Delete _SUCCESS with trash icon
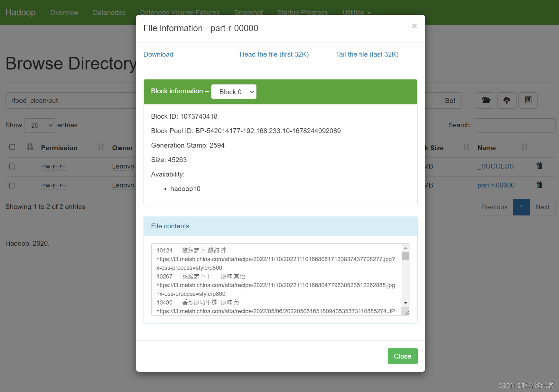 tap(539, 166)
